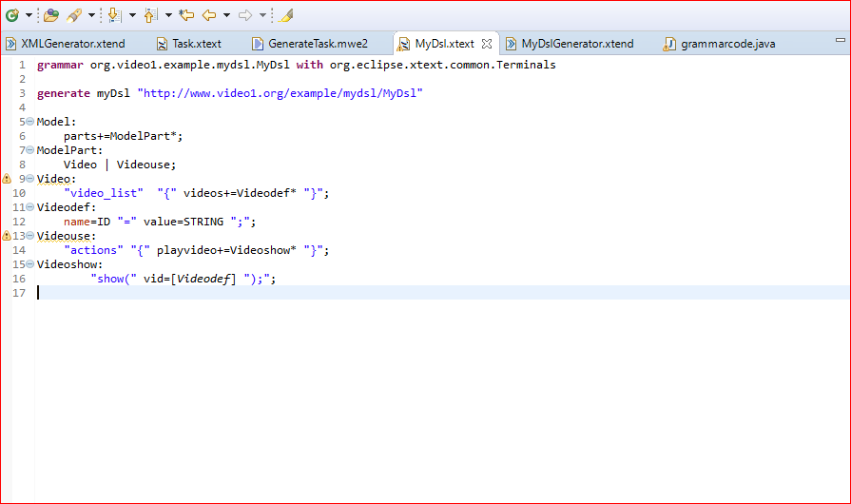This screenshot has height=504, width=851.
Task: Collapse the Videouse rule fold marker
Action: tap(30, 236)
